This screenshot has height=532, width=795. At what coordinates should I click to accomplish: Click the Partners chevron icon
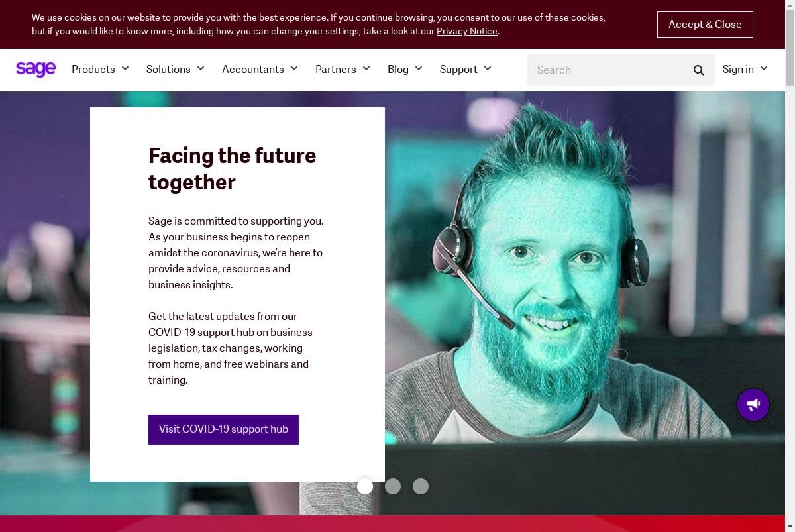pos(366,68)
